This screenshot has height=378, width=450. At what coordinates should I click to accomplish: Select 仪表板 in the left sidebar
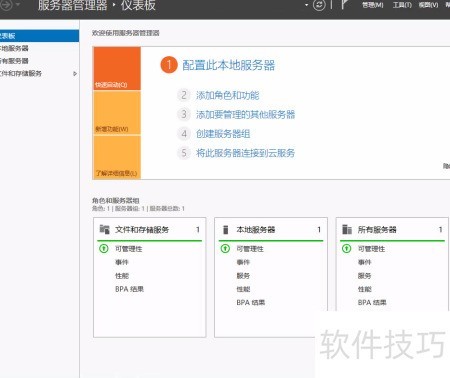click(39, 36)
